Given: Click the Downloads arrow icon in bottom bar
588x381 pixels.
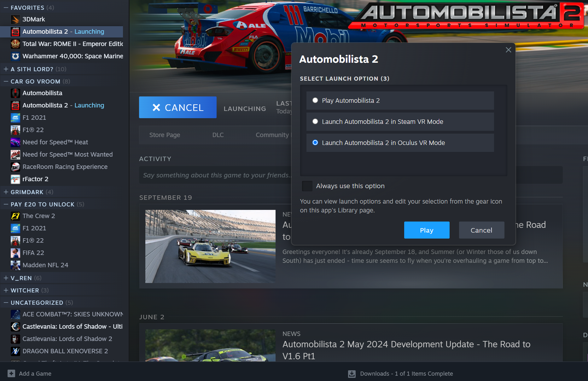Looking at the screenshot, I should 352,374.
